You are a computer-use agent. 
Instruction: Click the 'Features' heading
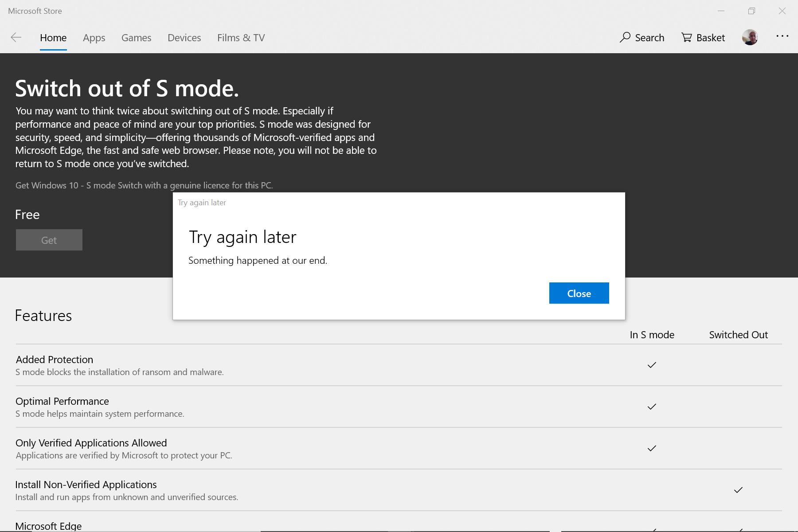43,316
